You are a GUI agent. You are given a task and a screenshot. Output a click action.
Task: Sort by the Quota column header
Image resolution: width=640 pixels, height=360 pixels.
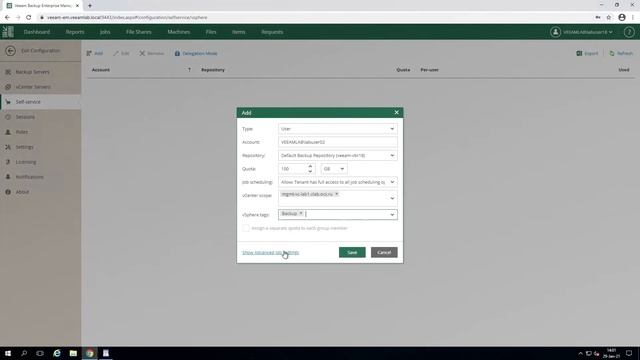(x=403, y=70)
